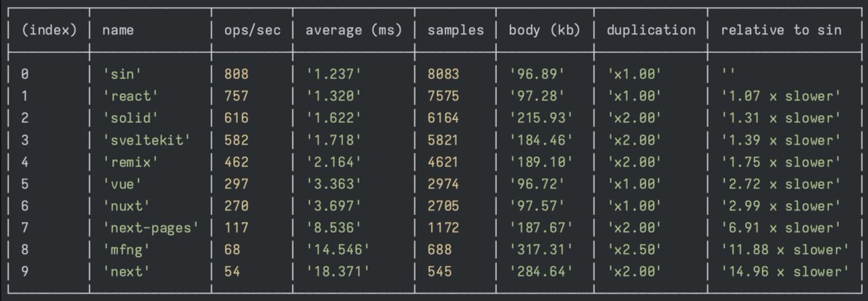Select the name cell 'remix'
868x301 pixels.
click(x=130, y=161)
